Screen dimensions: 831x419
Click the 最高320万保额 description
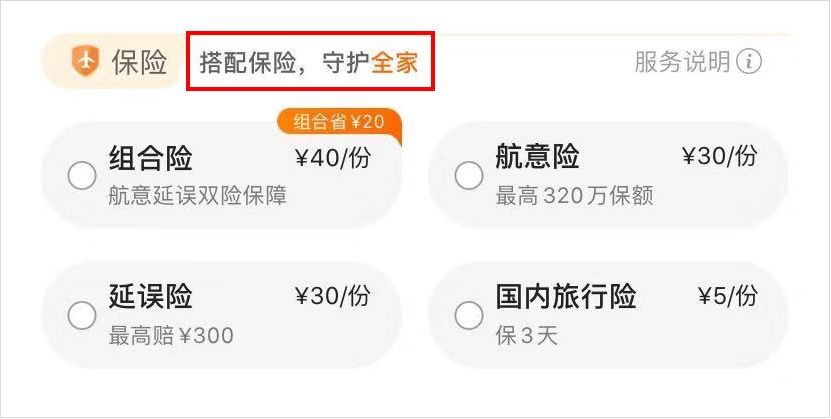coord(574,196)
